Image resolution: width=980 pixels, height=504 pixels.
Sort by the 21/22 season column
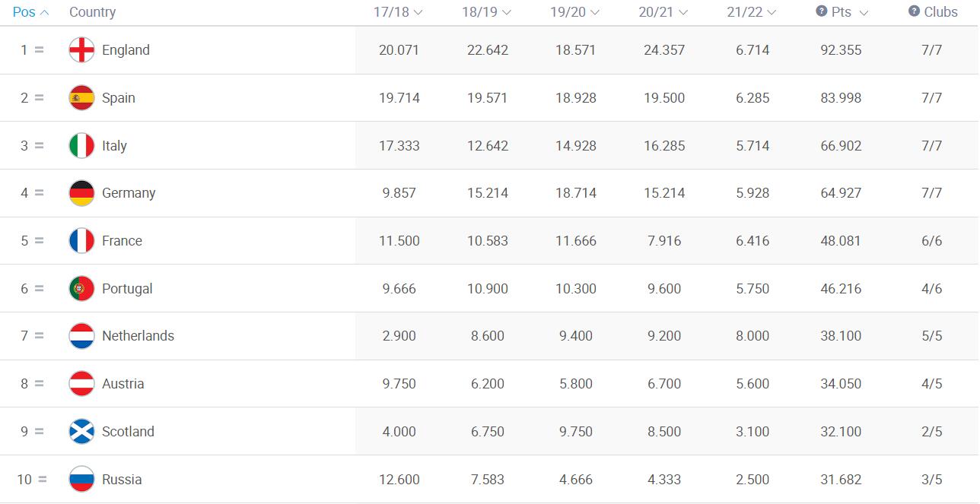click(x=751, y=12)
